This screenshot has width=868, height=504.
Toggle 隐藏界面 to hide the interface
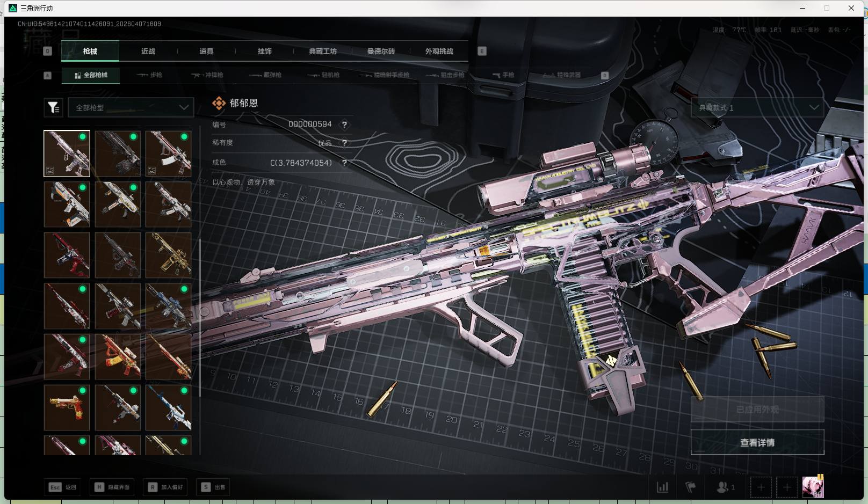(x=112, y=487)
